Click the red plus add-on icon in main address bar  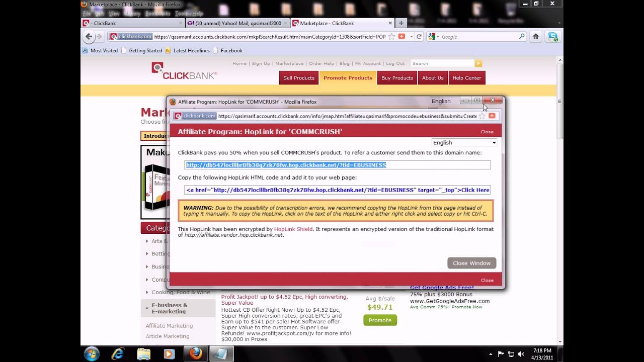click(x=401, y=37)
